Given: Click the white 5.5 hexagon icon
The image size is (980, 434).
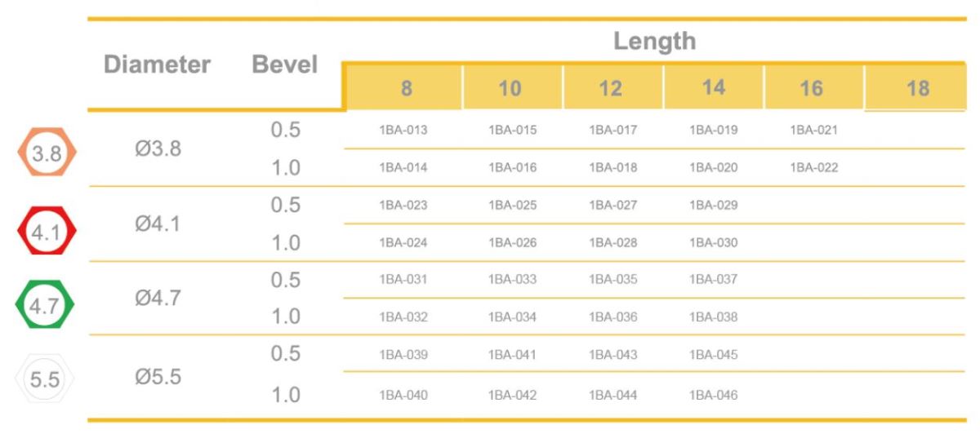Looking at the screenshot, I should coord(46,379).
